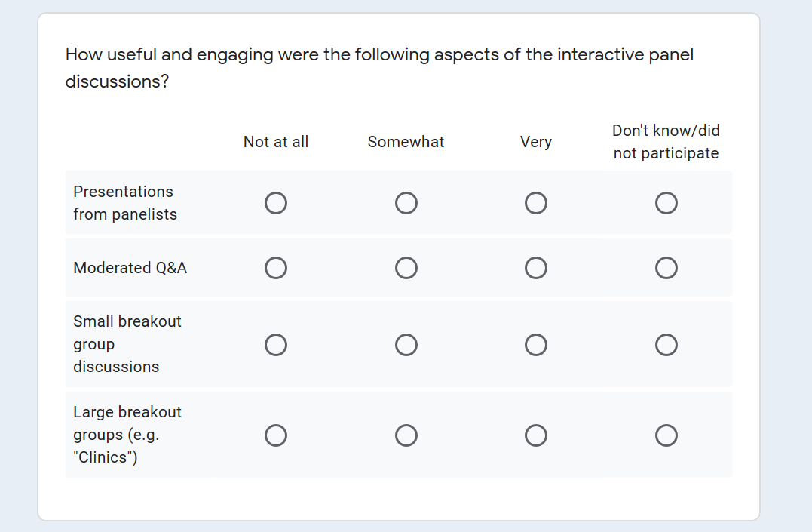Mark Small breakout group discussions as did not participate
Screen dimensions: 812x532
coord(666,345)
